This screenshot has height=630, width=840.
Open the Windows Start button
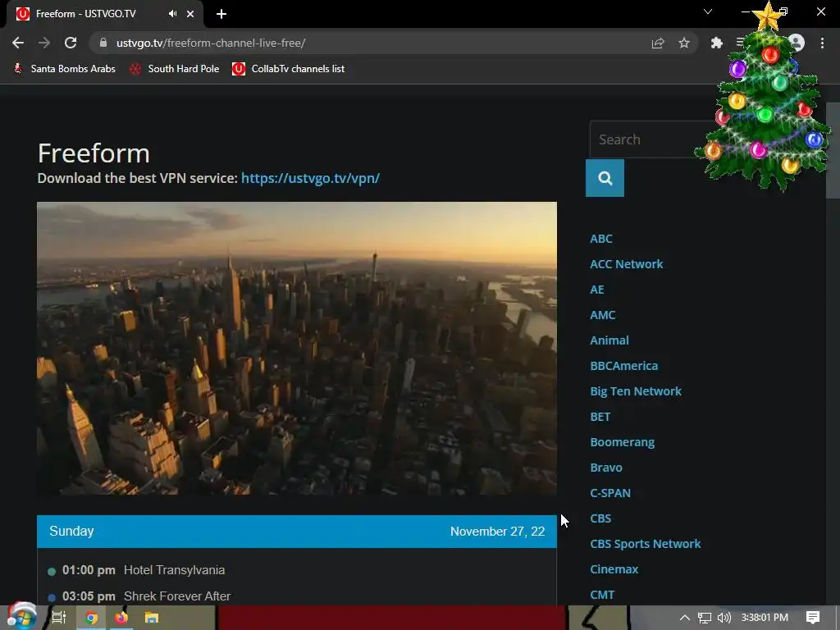[21, 617]
